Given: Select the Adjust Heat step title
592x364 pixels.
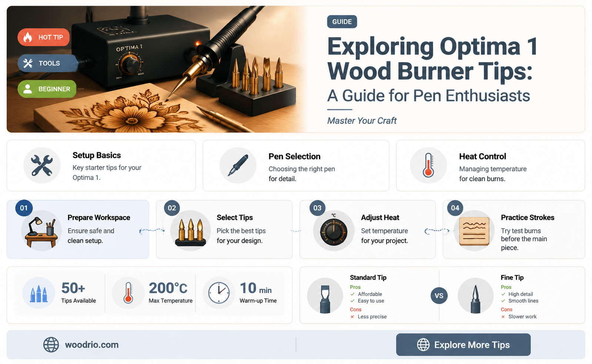Looking at the screenshot, I should click(380, 218).
